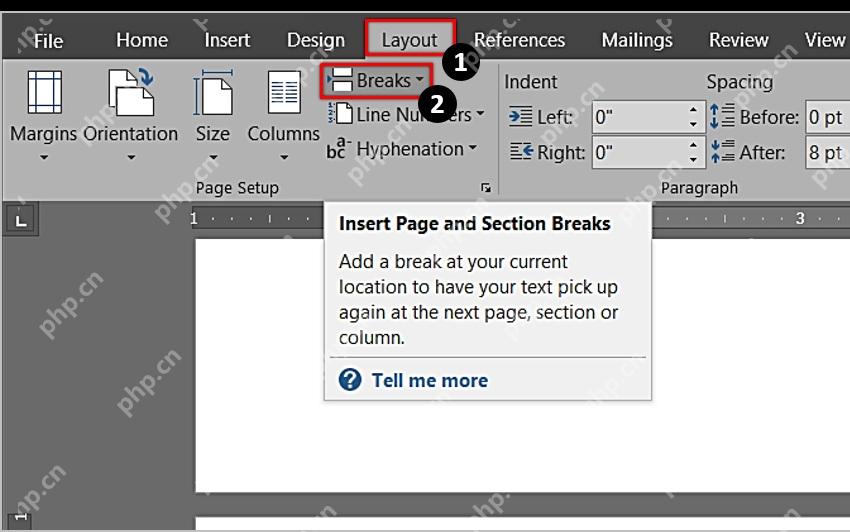Expand the Margins dropdown arrow
Screen dimensions: 850x532
44,158
